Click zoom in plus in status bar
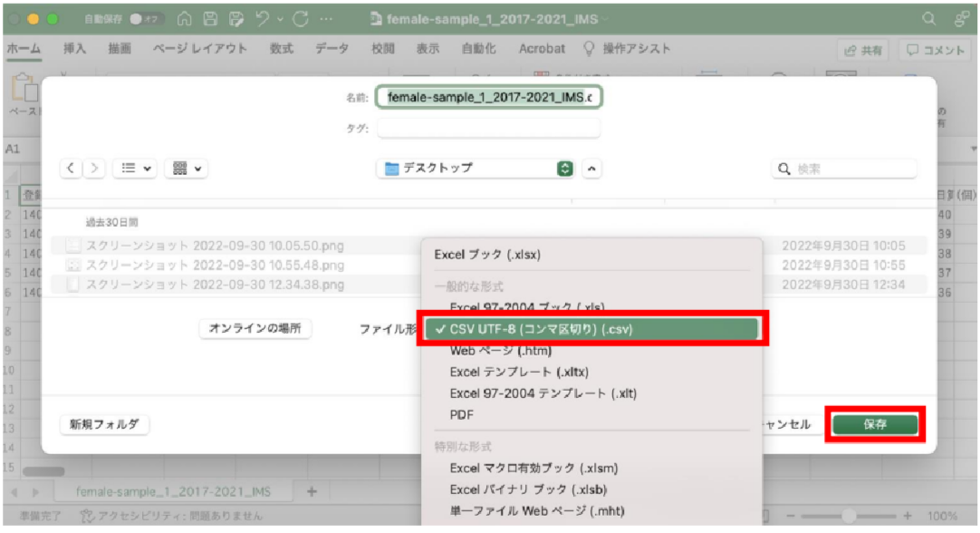Viewport: 980px width, 533px height. [907, 516]
